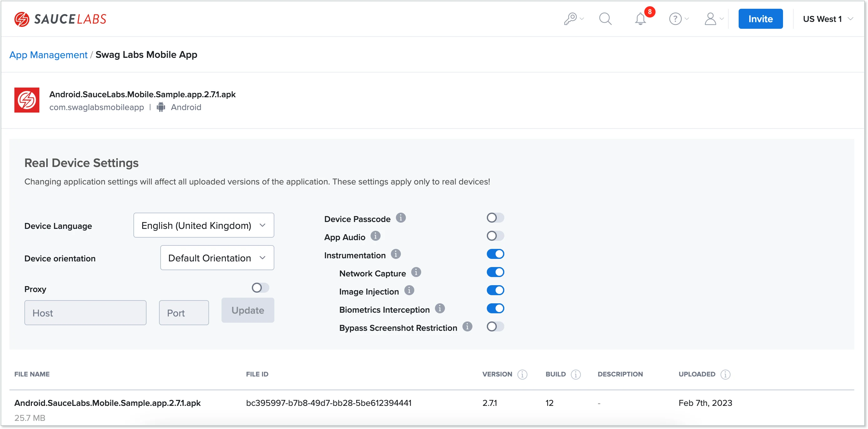Open the user profile icon
Image resolution: width=868 pixels, height=429 pixels.
[711, 18]
